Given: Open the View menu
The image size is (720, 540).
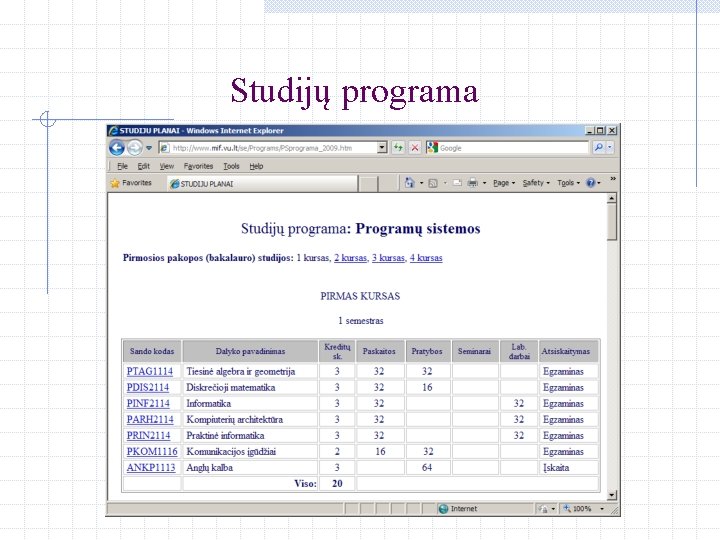Looking at the screenshot, I should (167, 166).
